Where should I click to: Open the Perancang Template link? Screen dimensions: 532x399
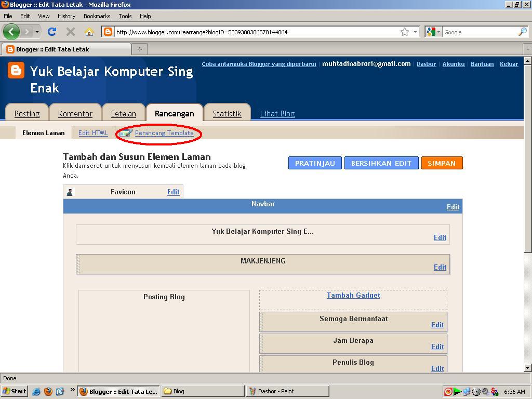(x=164, y=133)
